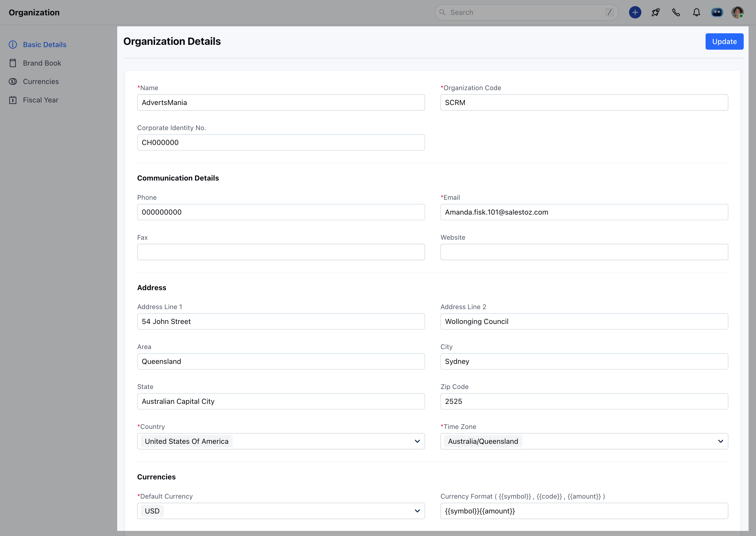
Task: Open the Time Zone dropdown
Action: (720, 441)
